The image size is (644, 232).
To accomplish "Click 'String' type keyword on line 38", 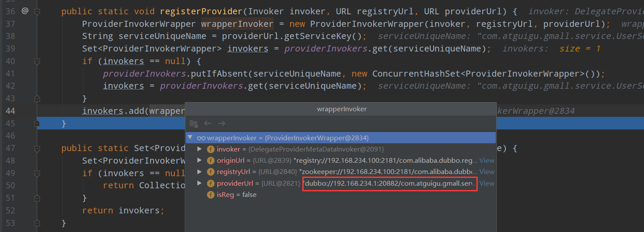I will [x=98, y=36].
